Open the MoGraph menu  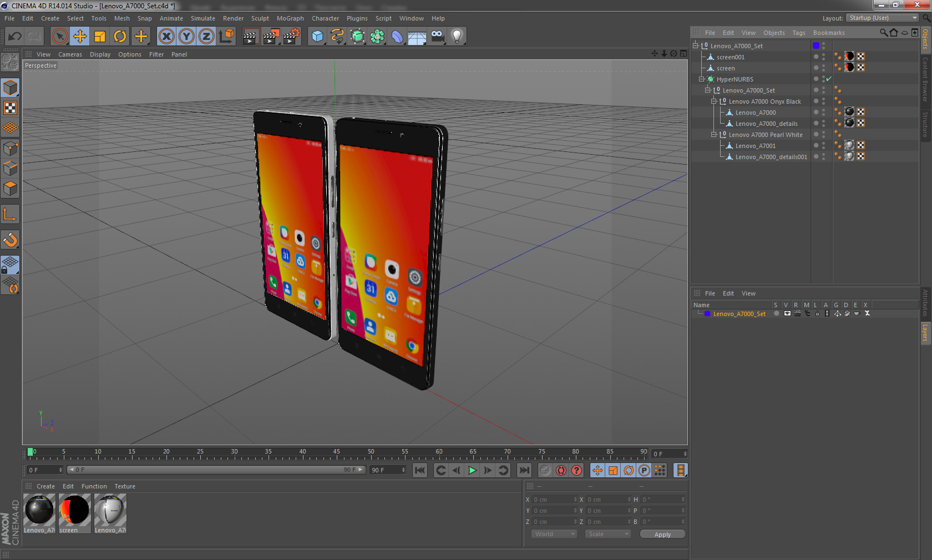coord(290,18)
